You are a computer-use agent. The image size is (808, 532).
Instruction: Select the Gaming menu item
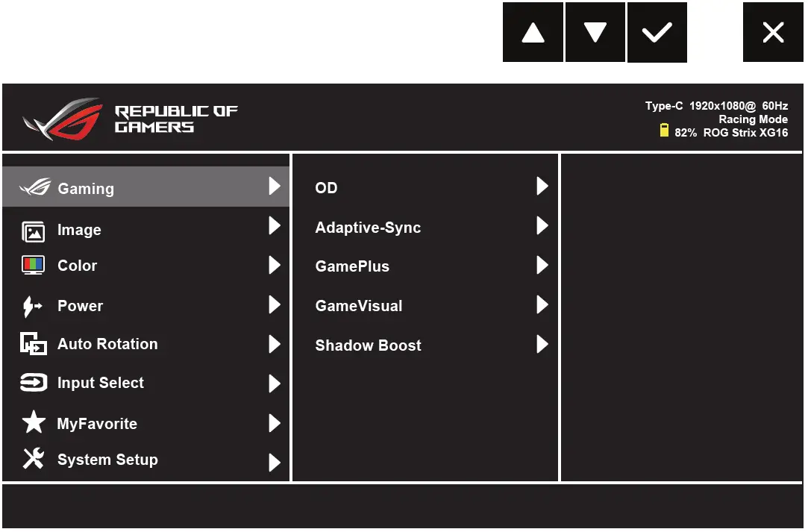86,189
